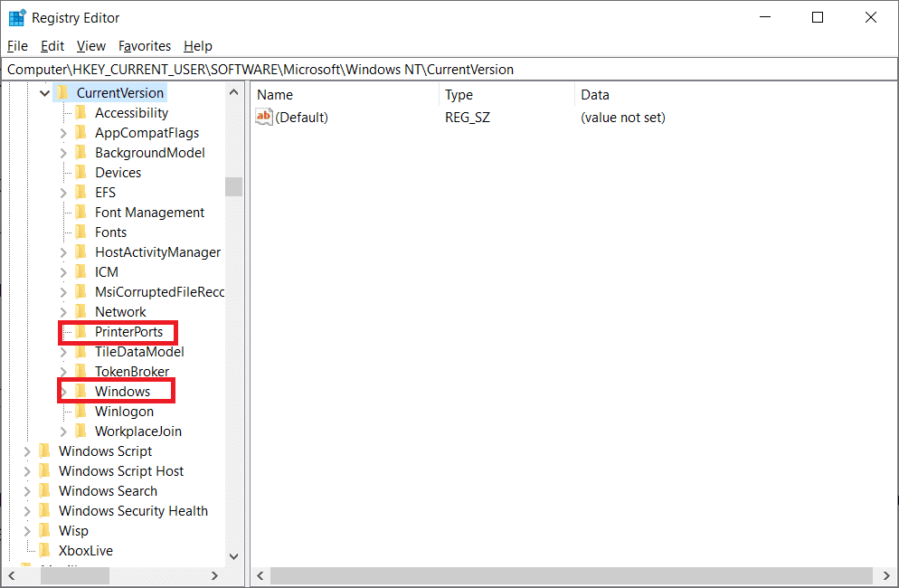Open the Favorites menu
Screen dimensions: 899x588
click(x=144, y=46)
